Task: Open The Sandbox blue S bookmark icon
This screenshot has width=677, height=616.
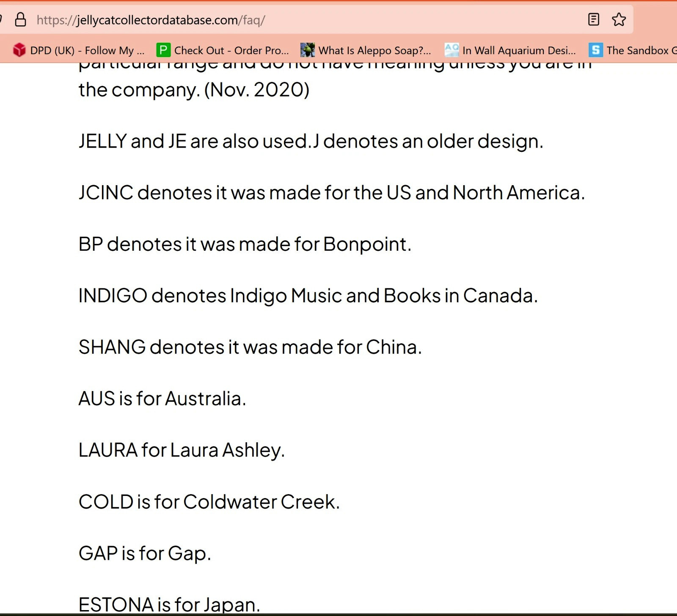Action: coord(596,50)
